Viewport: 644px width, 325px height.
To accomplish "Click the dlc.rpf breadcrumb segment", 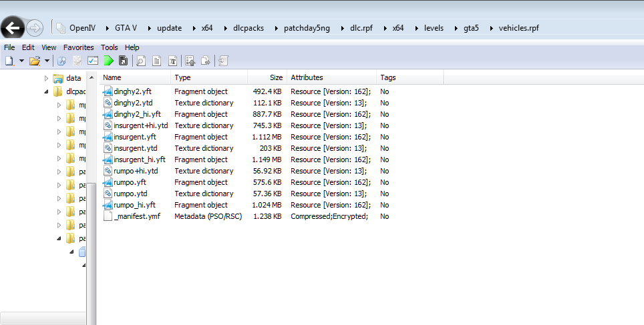I will pos(361,28).
